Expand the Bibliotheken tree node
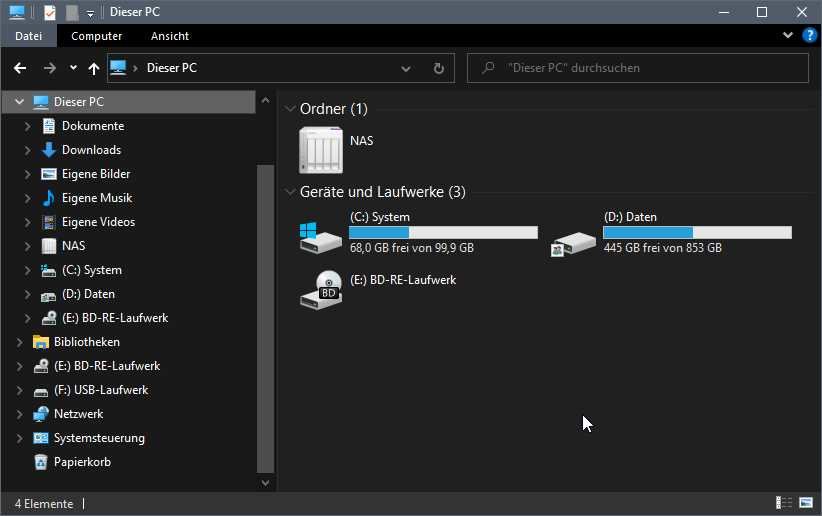 tap(19, 342)
